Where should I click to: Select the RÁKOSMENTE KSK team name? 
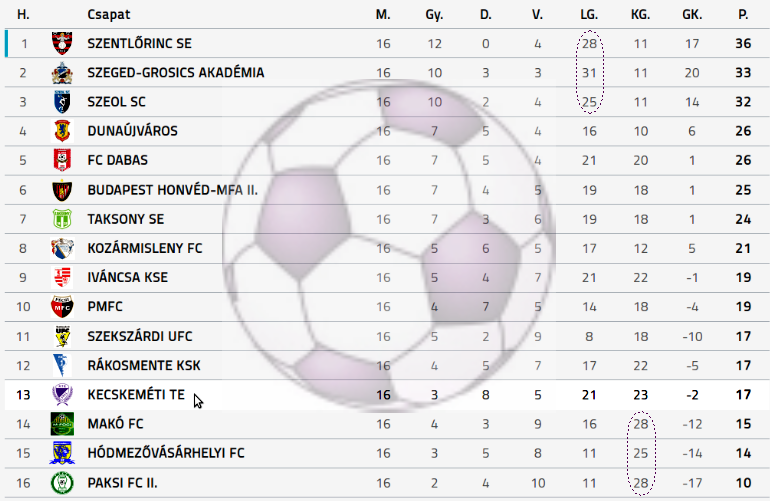tap(144, 365)
